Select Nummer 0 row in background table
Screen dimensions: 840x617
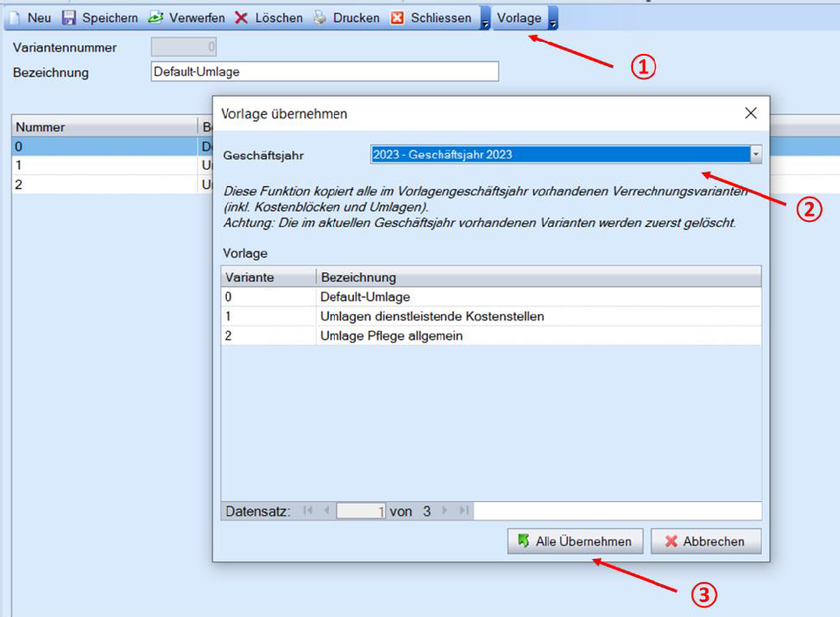(112, 146)
